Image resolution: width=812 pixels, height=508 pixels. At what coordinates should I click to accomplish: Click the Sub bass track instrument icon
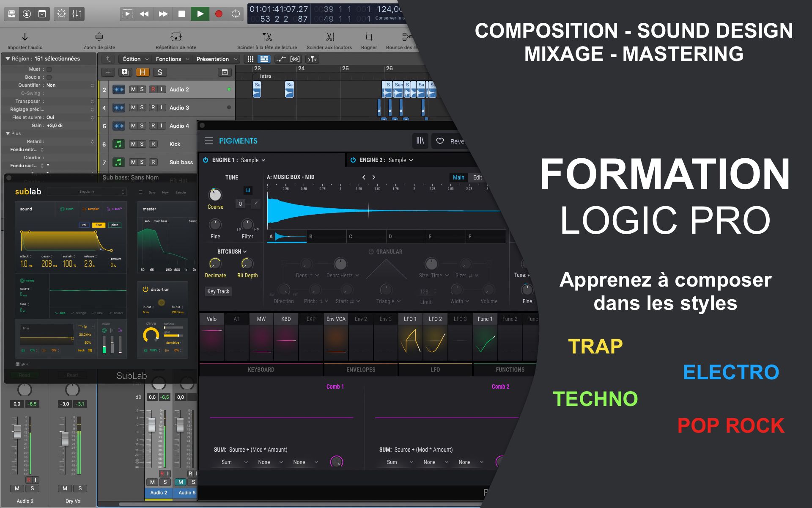[x=118, y=162]
